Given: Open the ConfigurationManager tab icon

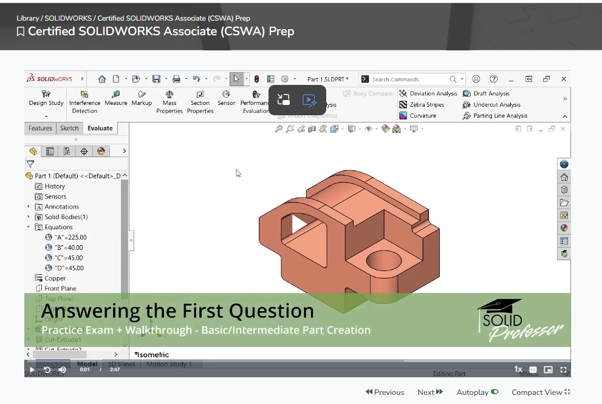Looking at the screenshot, I should [x=67, y=151].
